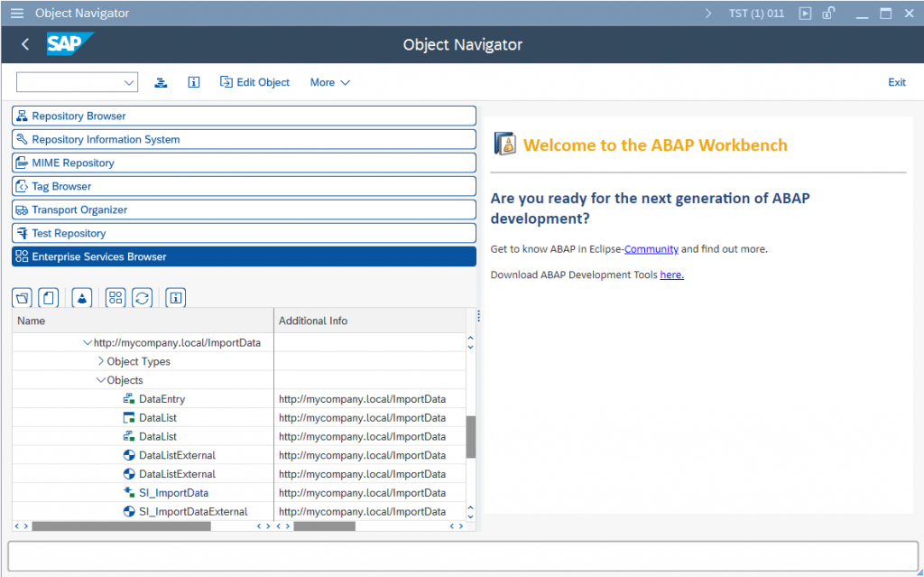Click the TST (1) 011 system label
The image size is (924, 577).
pyautogui.click(x=757, y=13)
